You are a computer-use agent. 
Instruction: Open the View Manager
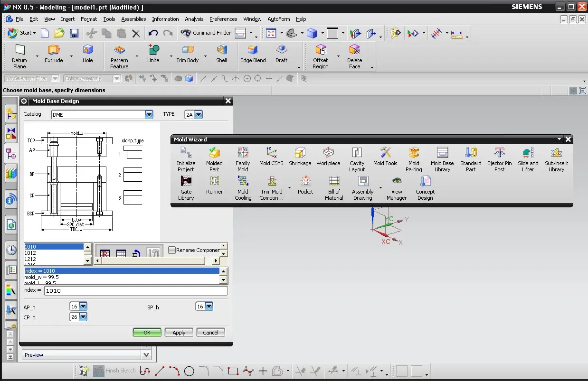[397, 188]
